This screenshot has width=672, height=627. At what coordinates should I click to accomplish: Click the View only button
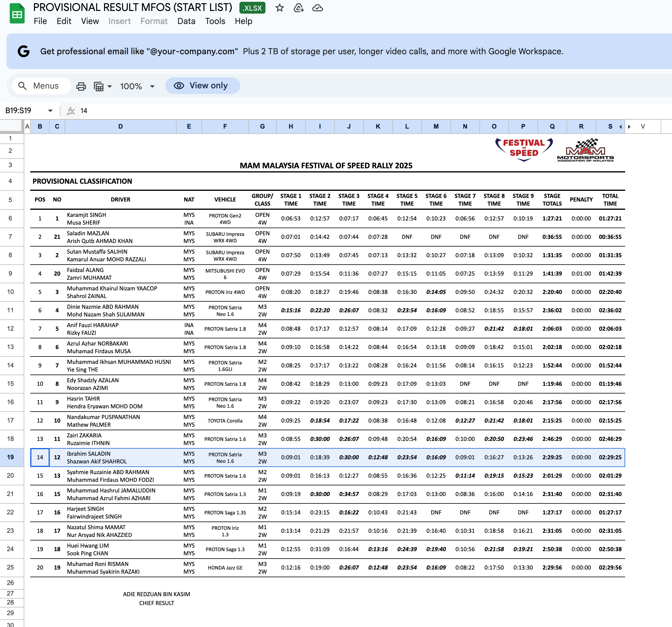coord(202,86)
